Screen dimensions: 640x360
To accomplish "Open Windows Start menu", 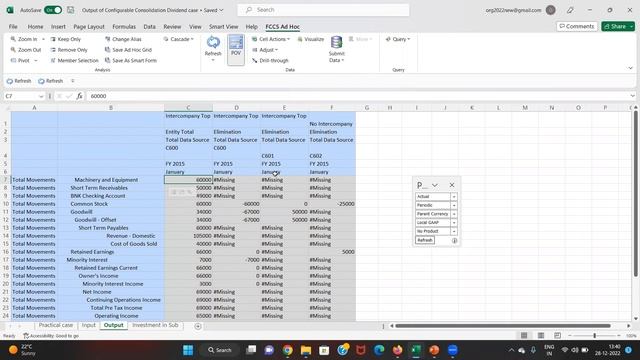I will tap(188, 350).
